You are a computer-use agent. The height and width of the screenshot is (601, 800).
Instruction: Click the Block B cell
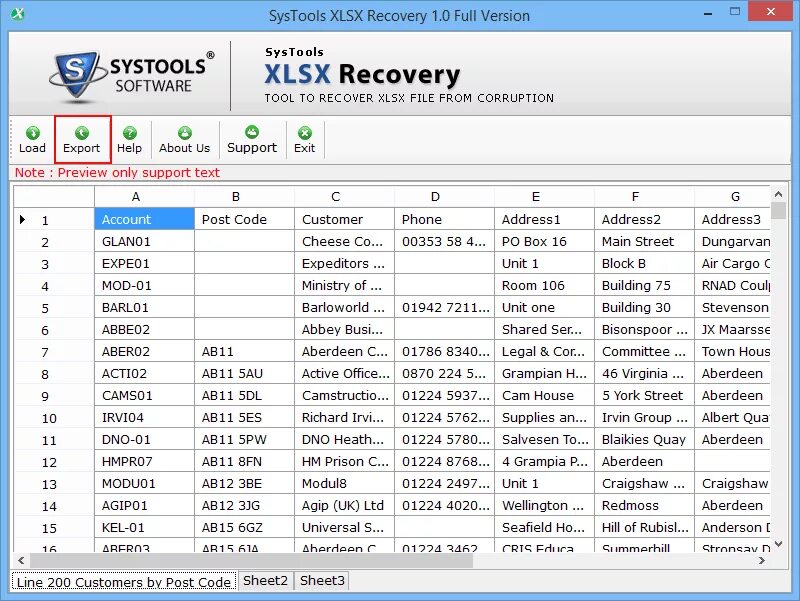[644, 263]
